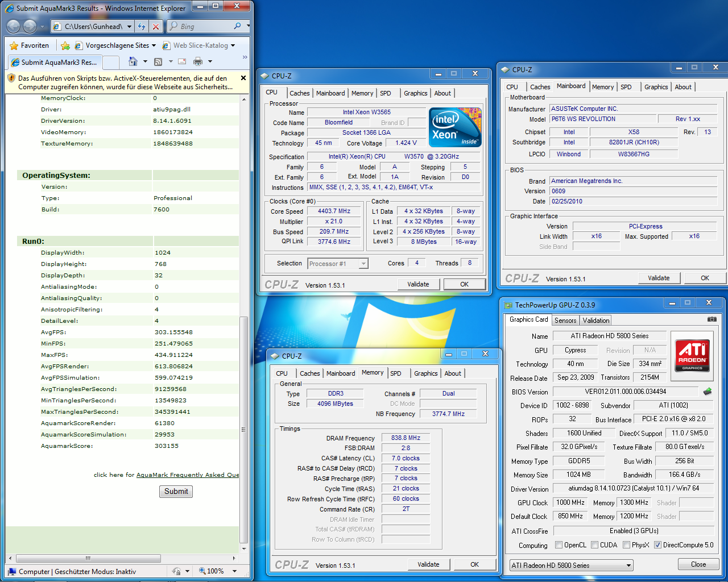Uncheck the DirectCompute 5.0 checkbox
The image size is (728, 582).
click(x=657, y=545)
